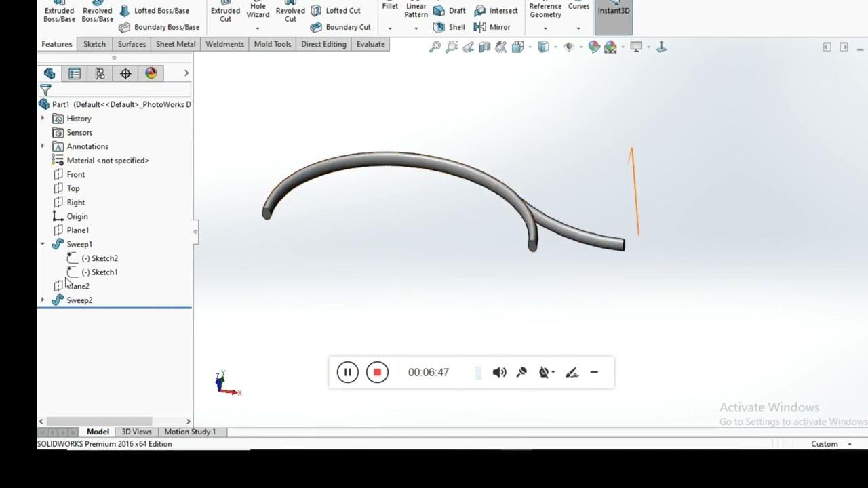Viewport: 868px width, 488px height.
Task: Open Linear Pattern dropdown arrow
Action: click(416, 28)
